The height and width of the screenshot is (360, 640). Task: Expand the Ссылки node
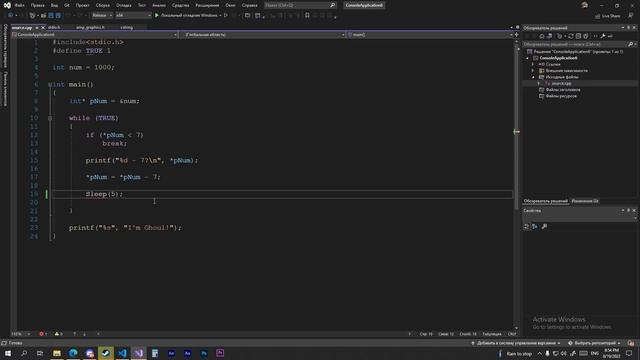click(533, 64)
